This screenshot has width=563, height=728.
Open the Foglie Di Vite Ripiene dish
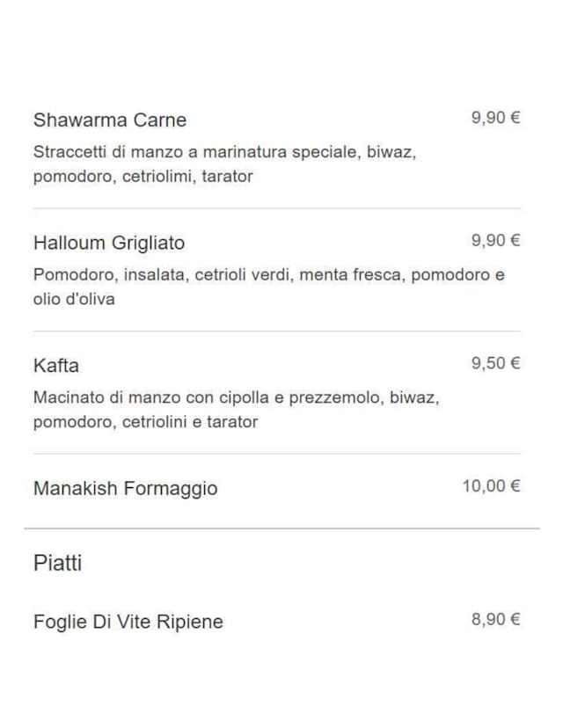(128, 622)
